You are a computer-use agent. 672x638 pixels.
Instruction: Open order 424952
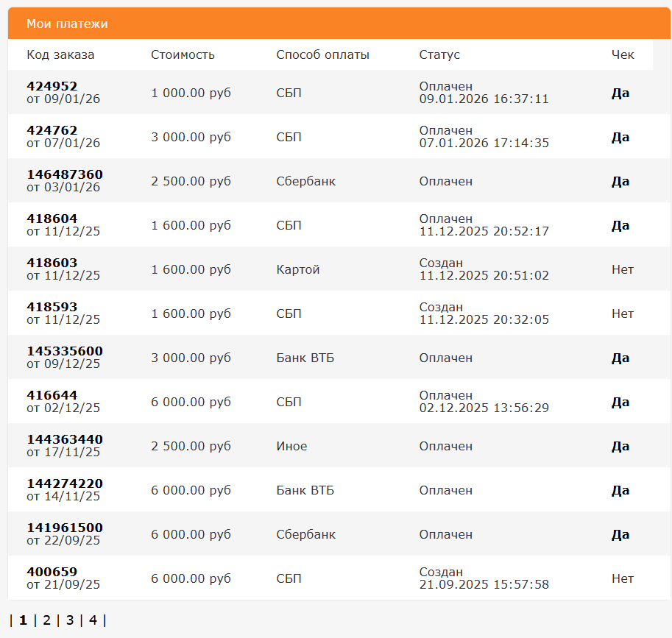click(x=52, y=86)
